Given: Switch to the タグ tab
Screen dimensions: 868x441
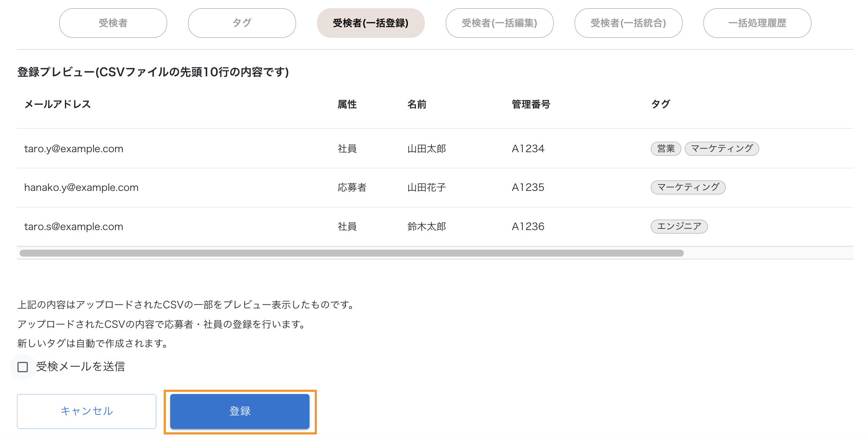Looking at the screenshot, I should tap(242, 23).
